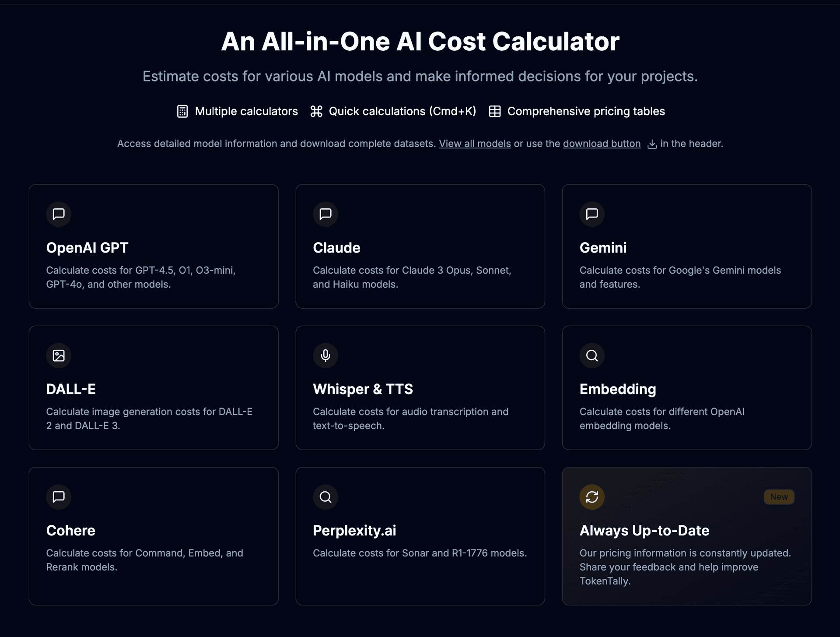Open the OpenAI GPT calculator heading
The height and width of the screenshot is (637, 840).
(87, 248)
